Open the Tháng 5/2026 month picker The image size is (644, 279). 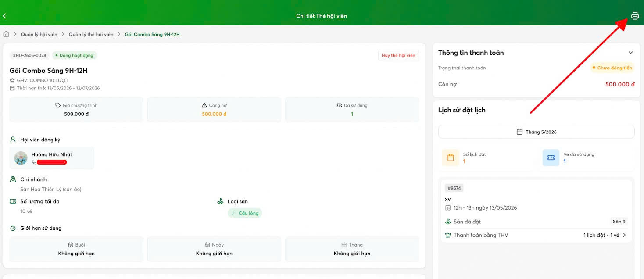536,132
